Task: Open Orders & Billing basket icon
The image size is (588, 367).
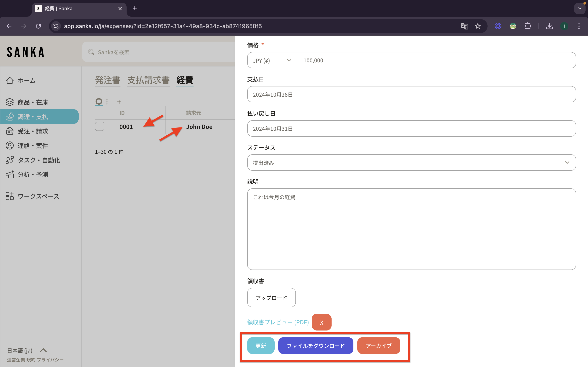Action: (x=10, y=131)
